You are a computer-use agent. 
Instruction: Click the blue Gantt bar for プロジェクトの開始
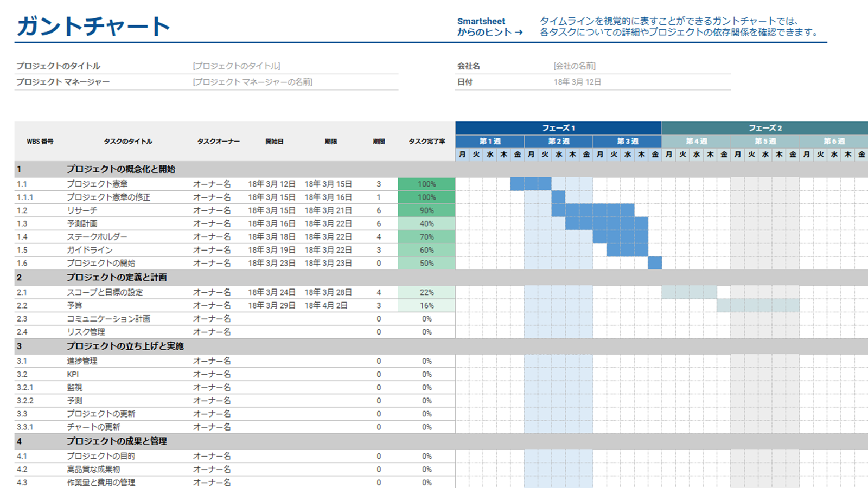tap(655, 263)
